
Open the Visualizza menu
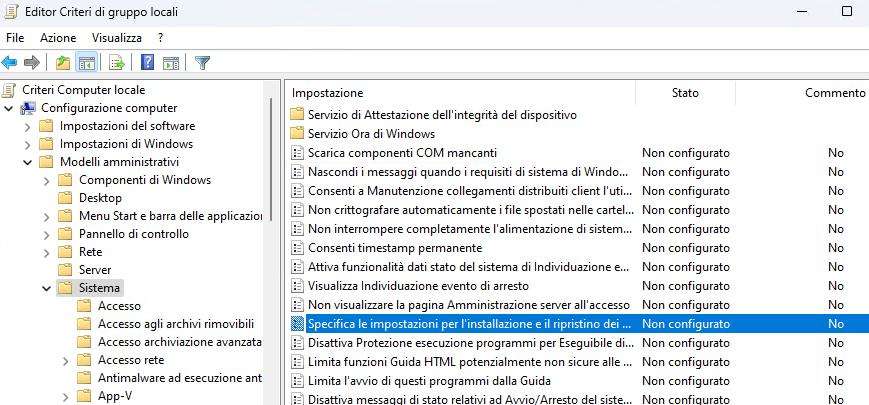tap(117, 37)
